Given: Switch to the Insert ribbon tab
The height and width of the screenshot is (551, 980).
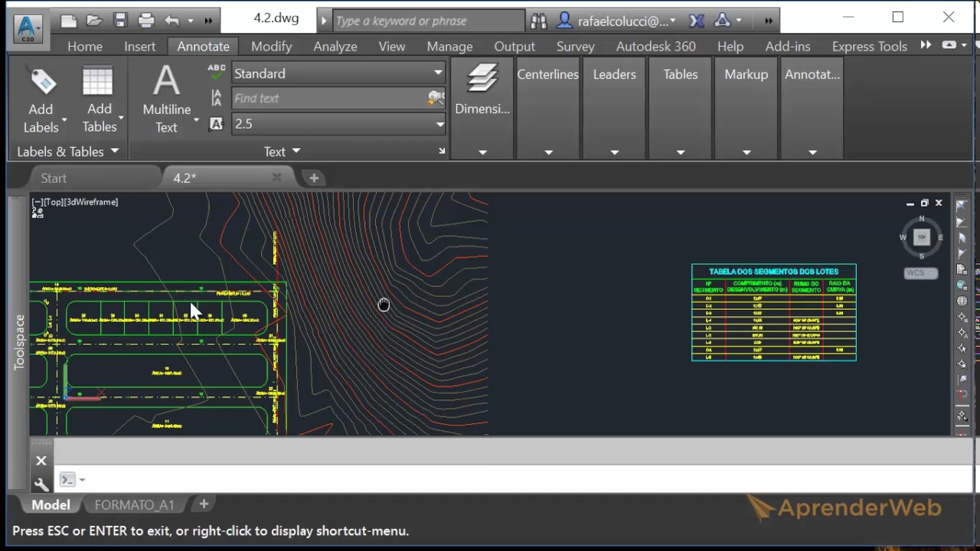Looking at the screenshot, I should (x=140, y=47).
